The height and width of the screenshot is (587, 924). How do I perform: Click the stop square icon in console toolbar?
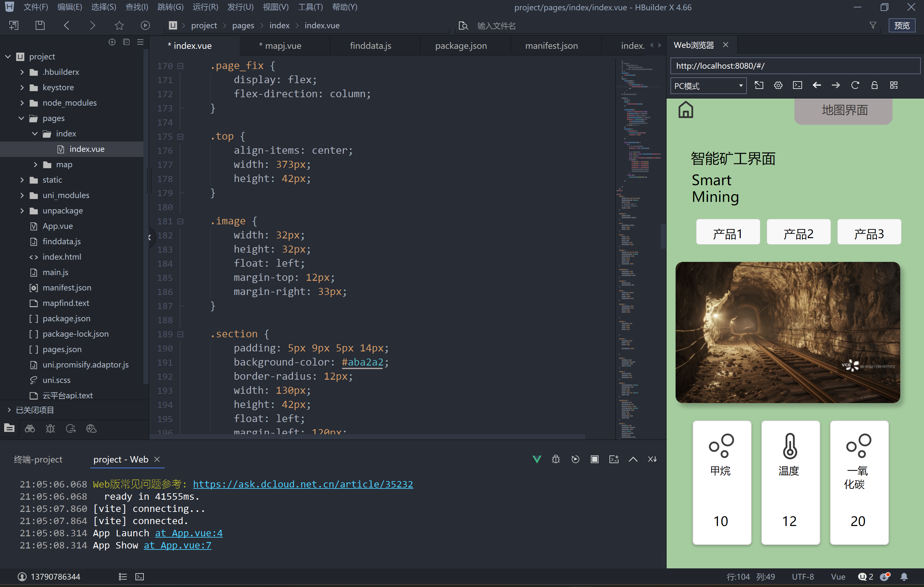pyautogui.click(x=594, y=459)
